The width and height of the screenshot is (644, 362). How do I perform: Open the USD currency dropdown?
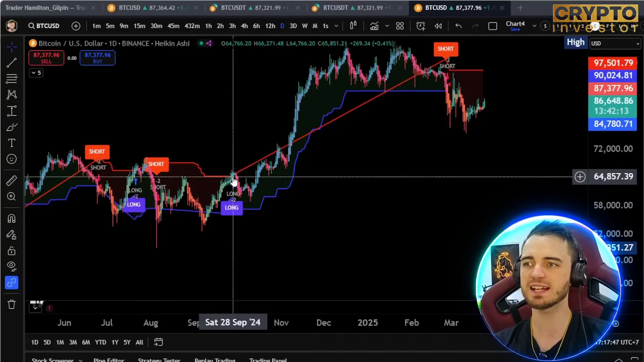[x=615, y=43]
